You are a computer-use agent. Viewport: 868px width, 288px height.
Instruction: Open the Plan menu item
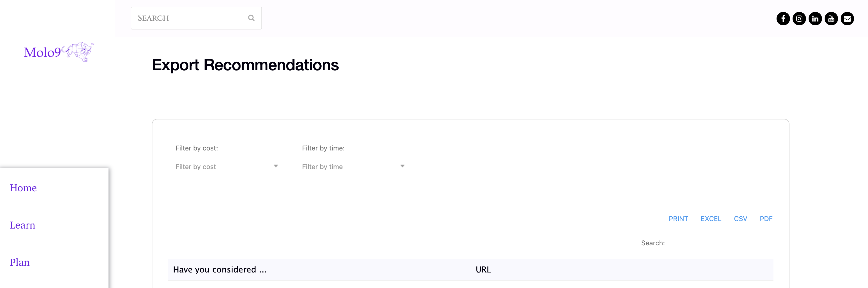click(20, 262)
